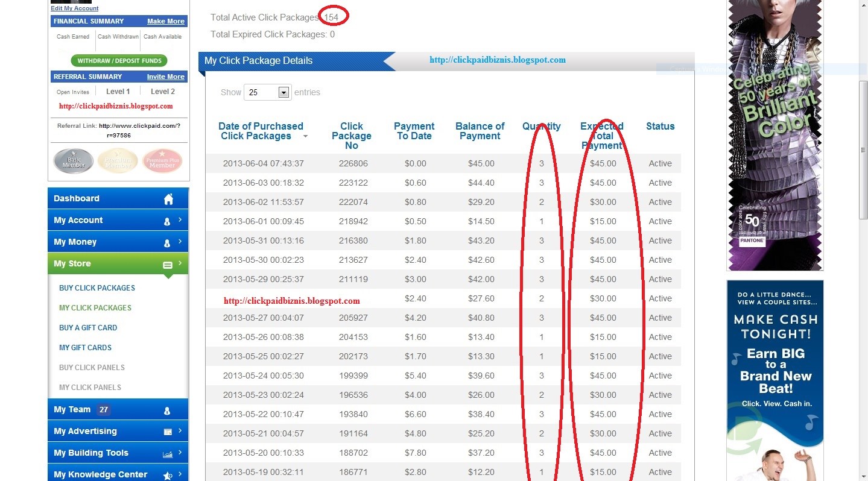This screenshot has height=481, width=868.
Task: Click the Premium Member badge
Action: point(118,161)
